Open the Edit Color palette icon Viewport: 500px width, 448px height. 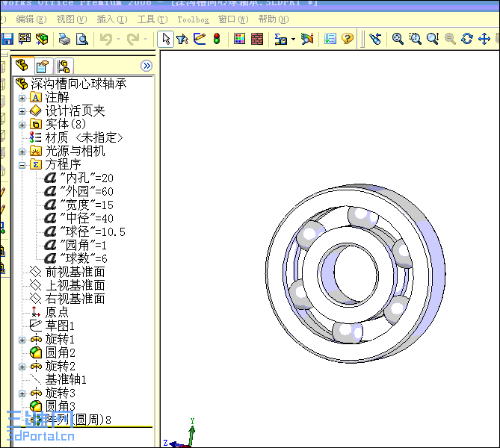point(239,39)
